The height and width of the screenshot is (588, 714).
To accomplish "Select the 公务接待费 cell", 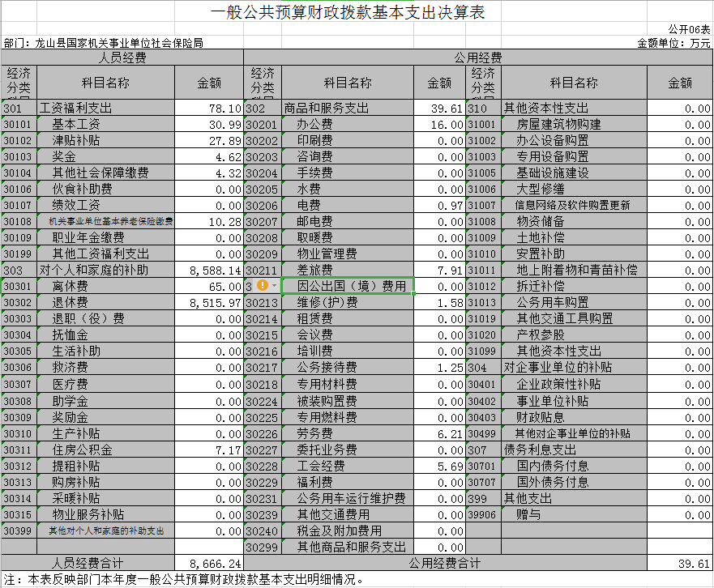I will coord(348,367).
